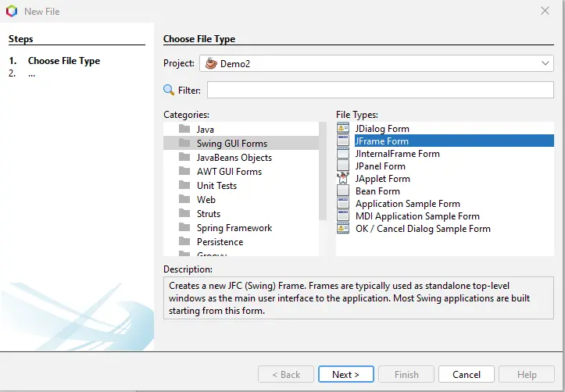Click the Swing GUI Forms folder icon
Image resolution: width=565 pixels, height=392 pixels.
click(184, 143)
